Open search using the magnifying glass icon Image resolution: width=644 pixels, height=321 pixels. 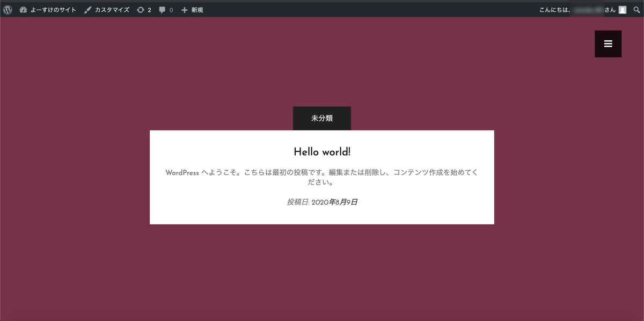637,9
